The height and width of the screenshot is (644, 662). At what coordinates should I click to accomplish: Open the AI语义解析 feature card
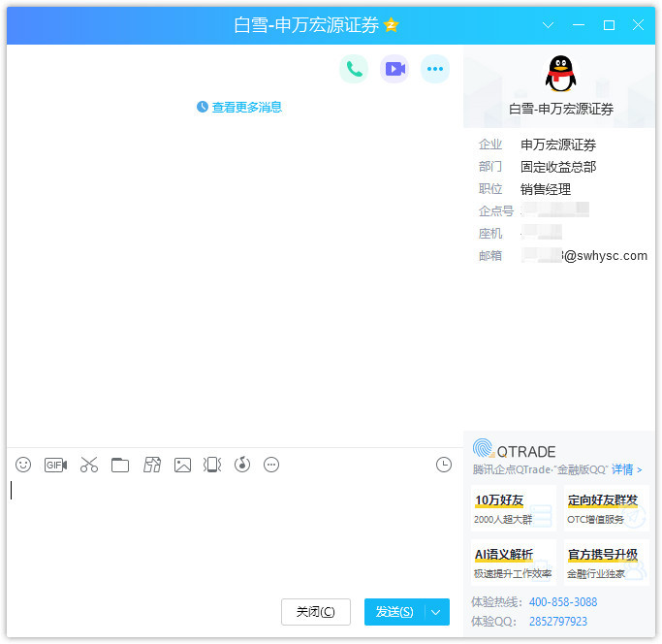coord(514,563)
